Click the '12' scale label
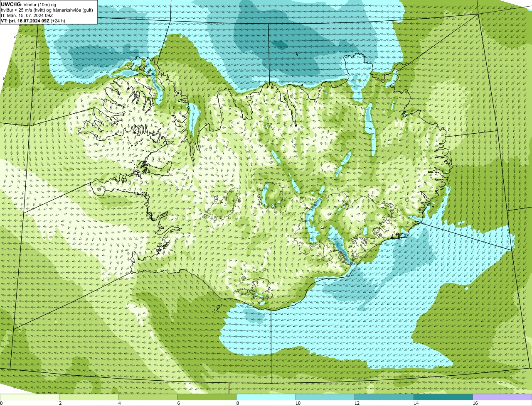The height and width of the screenshot is (406, 532). (357, 404)
